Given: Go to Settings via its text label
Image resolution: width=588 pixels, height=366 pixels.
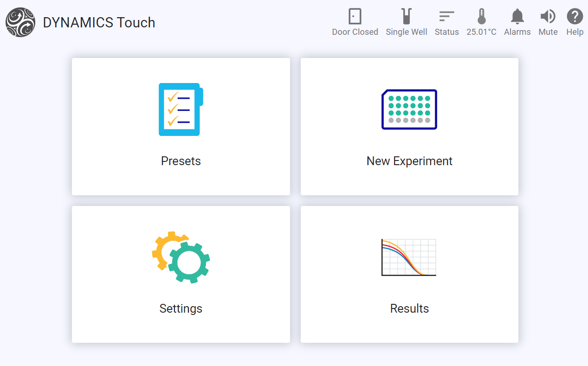Looking at the screenshot, I should pos(181,308).
